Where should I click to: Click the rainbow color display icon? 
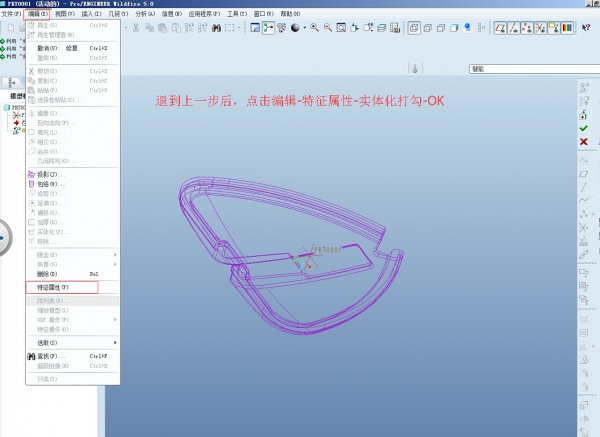pos(567,28)
